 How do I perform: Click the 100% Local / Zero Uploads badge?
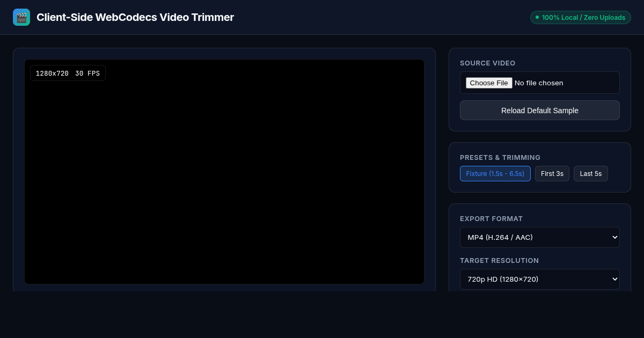click(580, 18)
